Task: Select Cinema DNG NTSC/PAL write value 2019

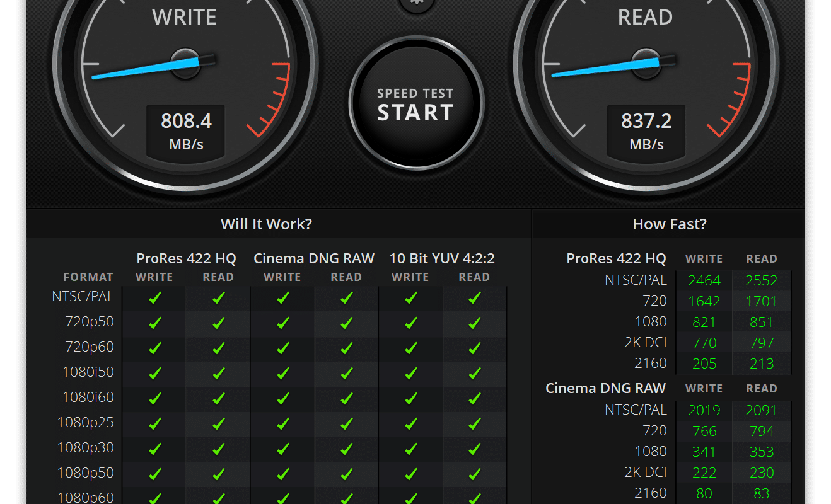Action: click(704, 410)
